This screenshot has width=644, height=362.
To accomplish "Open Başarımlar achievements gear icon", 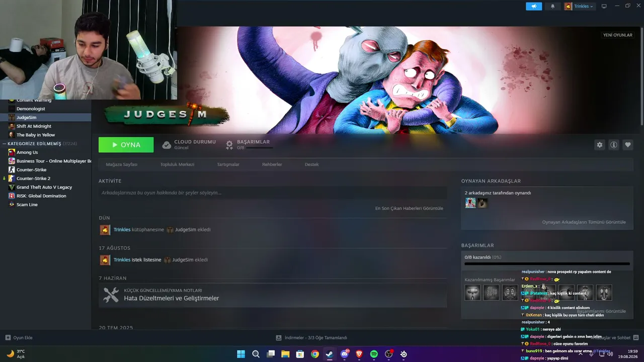I will [x=229, y=145].
